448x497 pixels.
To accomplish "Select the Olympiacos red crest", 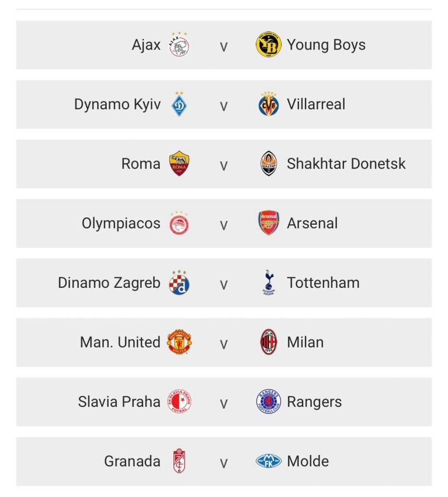I will point(179,223).
